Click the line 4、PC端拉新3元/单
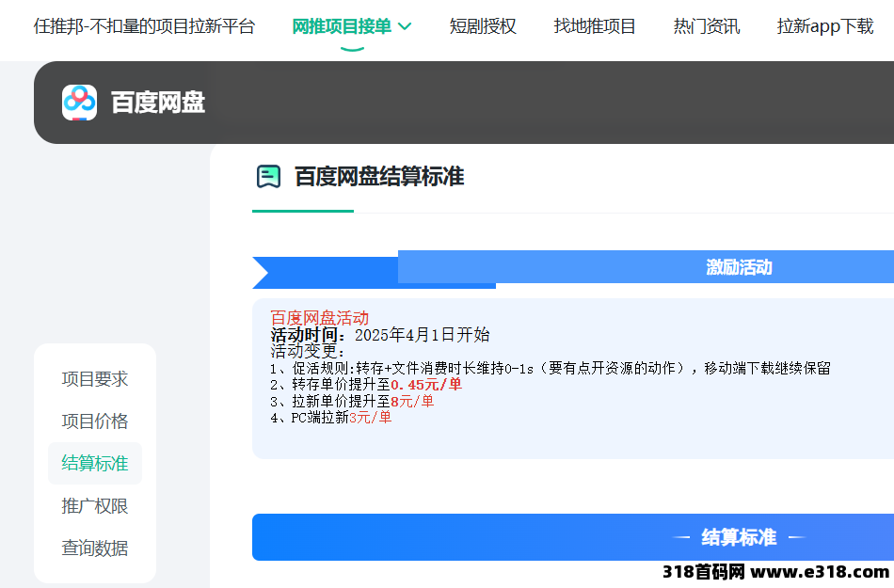This screenshot has height=588, width=894. pyautogui.click(x=330, y=418)
